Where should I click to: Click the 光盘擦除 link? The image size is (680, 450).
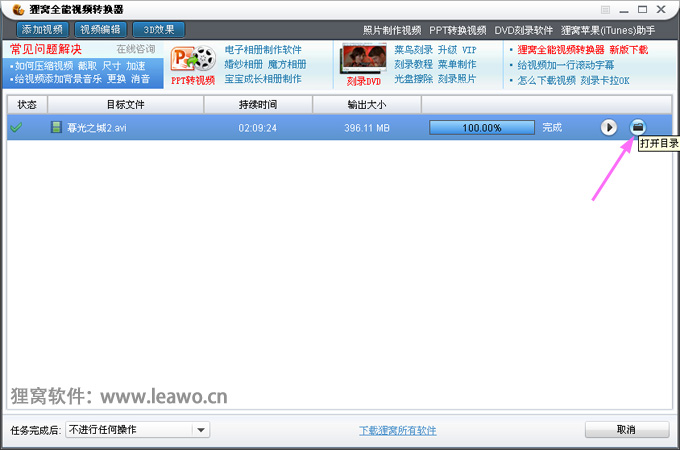[x=413, y=78]
